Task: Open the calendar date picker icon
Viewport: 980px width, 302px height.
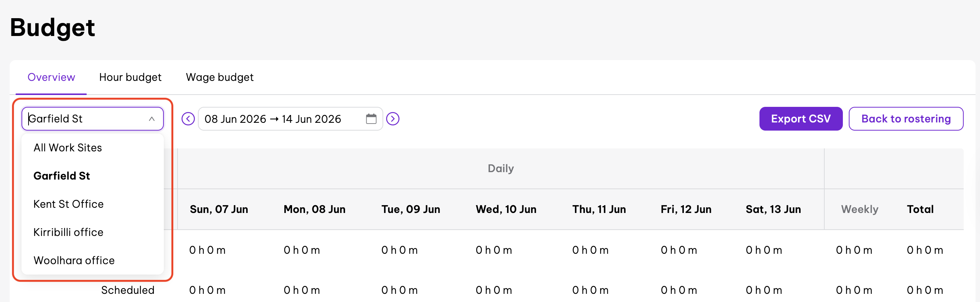Action: (x=371, y=119)
